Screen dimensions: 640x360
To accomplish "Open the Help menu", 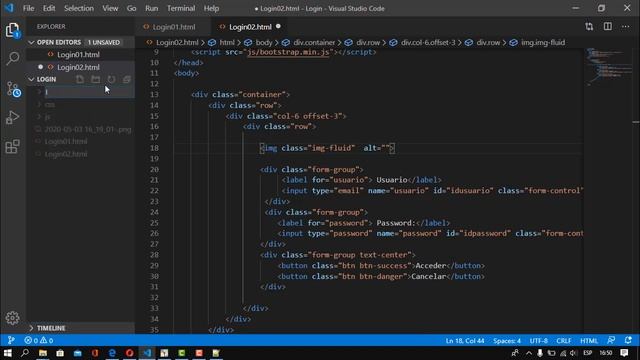I will click(211, 8).
